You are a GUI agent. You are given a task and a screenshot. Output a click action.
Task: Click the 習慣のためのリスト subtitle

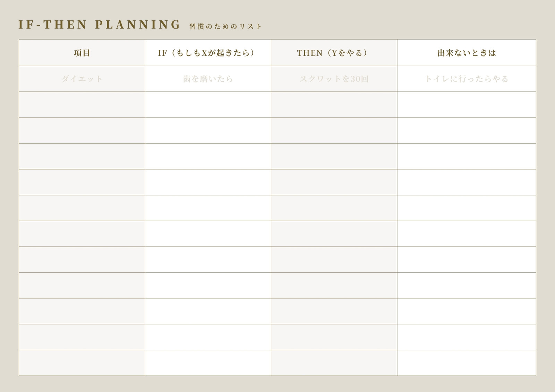tap(225, 26)
